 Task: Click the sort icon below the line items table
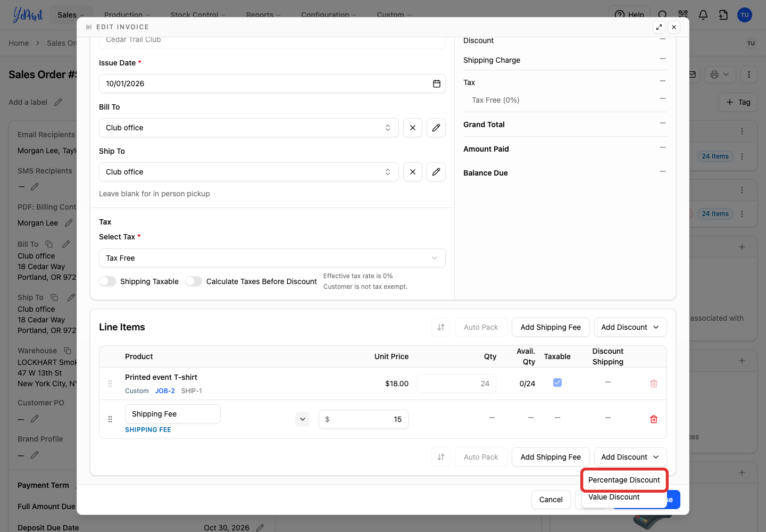[x=441, y=457]
